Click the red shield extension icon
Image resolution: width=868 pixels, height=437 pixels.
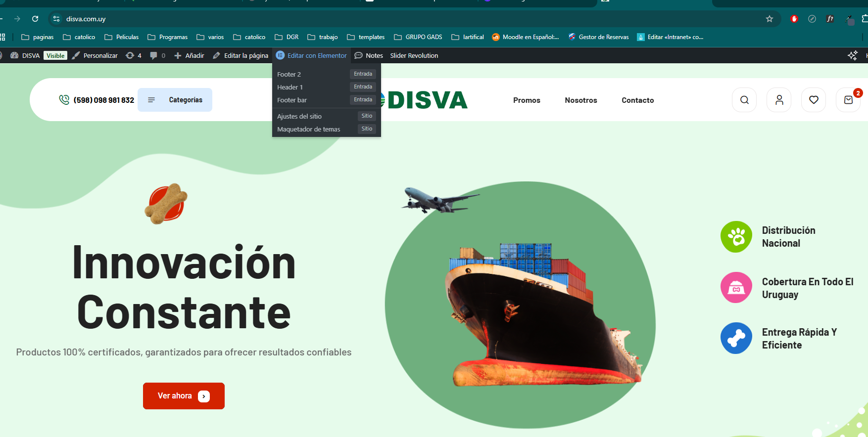coord(794,19)
